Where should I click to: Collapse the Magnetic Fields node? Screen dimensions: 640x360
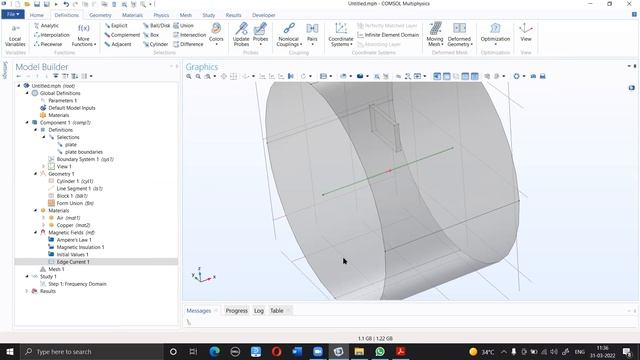[x=36, y=233]
